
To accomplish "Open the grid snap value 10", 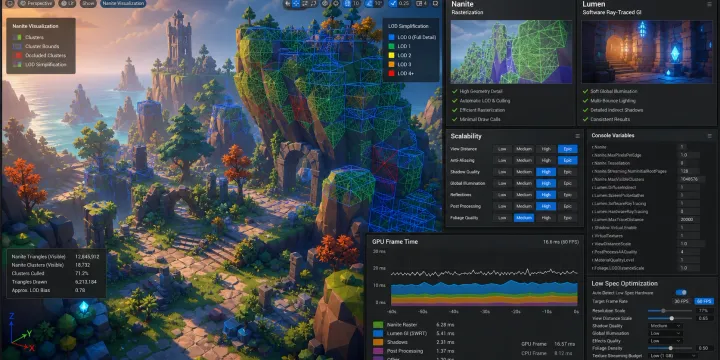I will [x=356, y=3].
